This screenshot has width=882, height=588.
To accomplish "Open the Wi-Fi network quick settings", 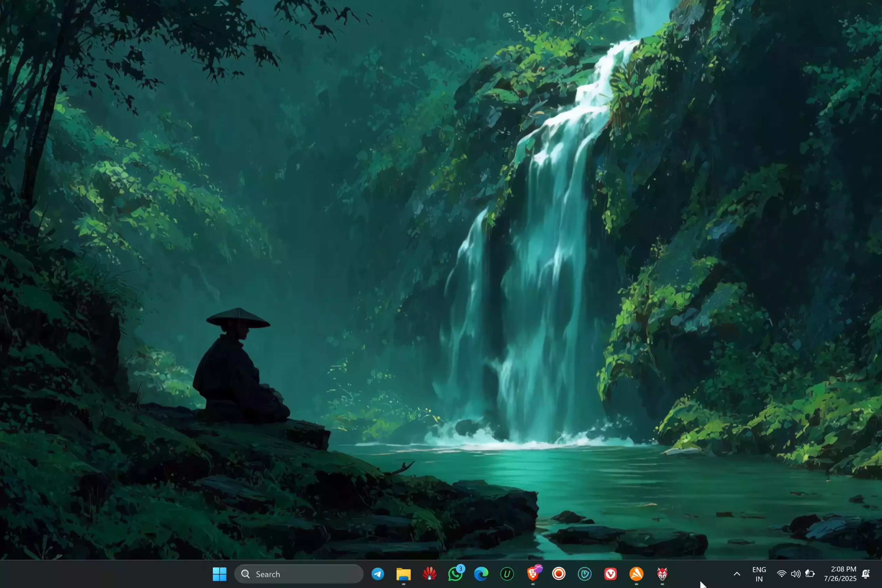I will point(781,574).
